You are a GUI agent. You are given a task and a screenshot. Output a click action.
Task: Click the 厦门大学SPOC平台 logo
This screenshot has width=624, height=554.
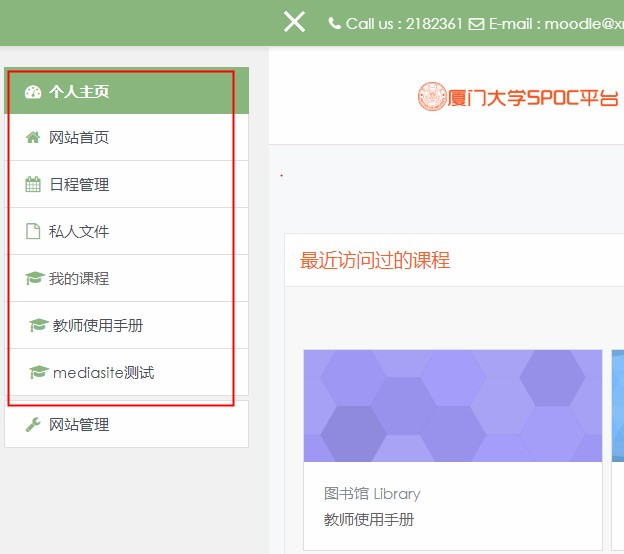[518, 97]
